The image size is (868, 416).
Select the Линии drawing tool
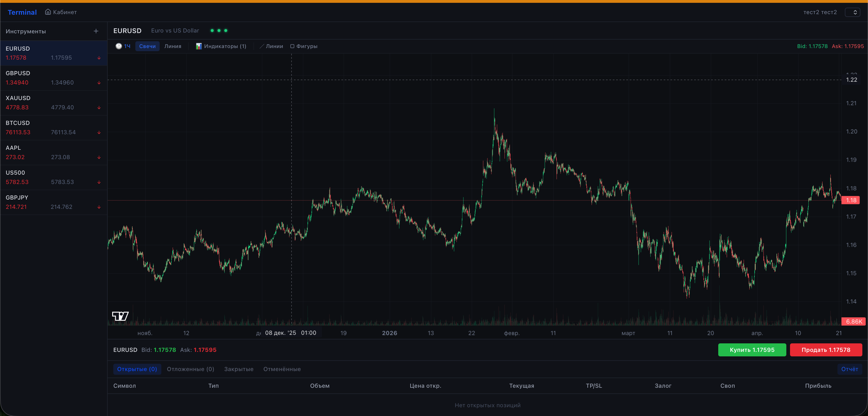click(x=271, y=46)
